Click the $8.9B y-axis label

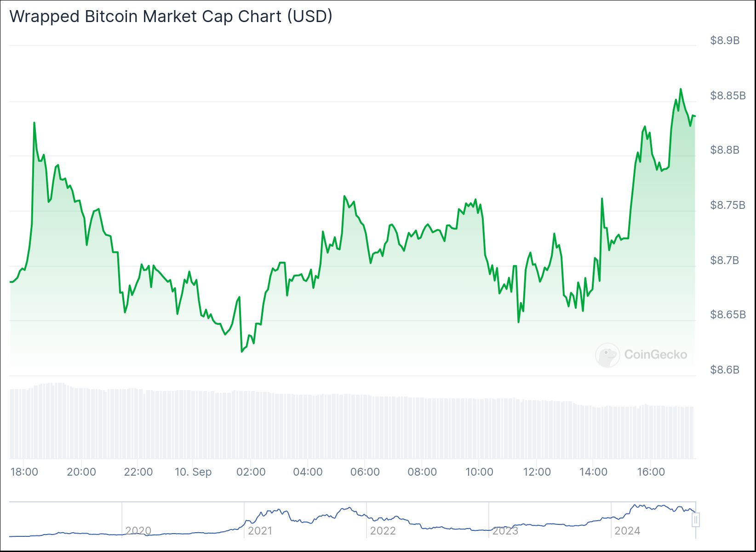725,40
